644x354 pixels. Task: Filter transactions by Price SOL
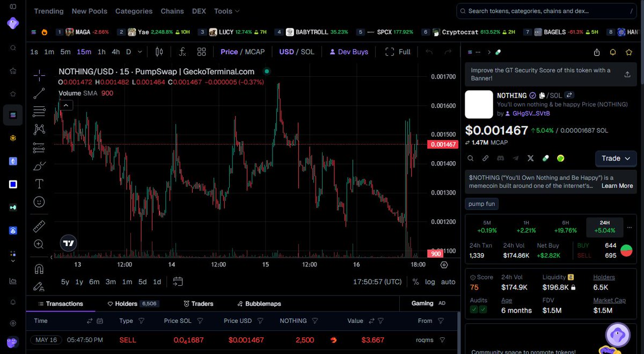(x=200, y=321)
